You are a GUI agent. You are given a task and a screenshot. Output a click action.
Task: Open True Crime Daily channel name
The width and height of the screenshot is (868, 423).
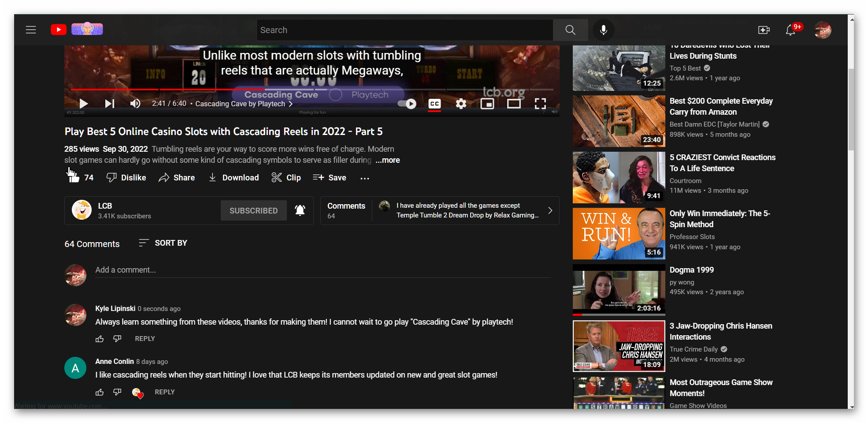pos(694,349)
